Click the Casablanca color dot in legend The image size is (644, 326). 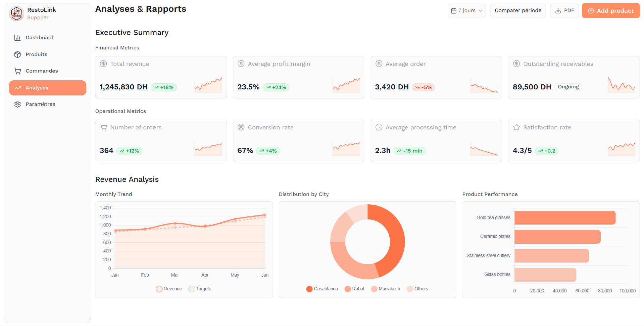click(309, 289)
